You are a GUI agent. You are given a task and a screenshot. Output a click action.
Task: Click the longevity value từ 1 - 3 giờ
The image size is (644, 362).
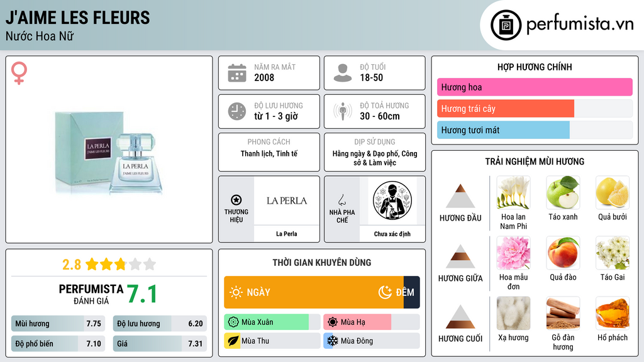point(276,116)
